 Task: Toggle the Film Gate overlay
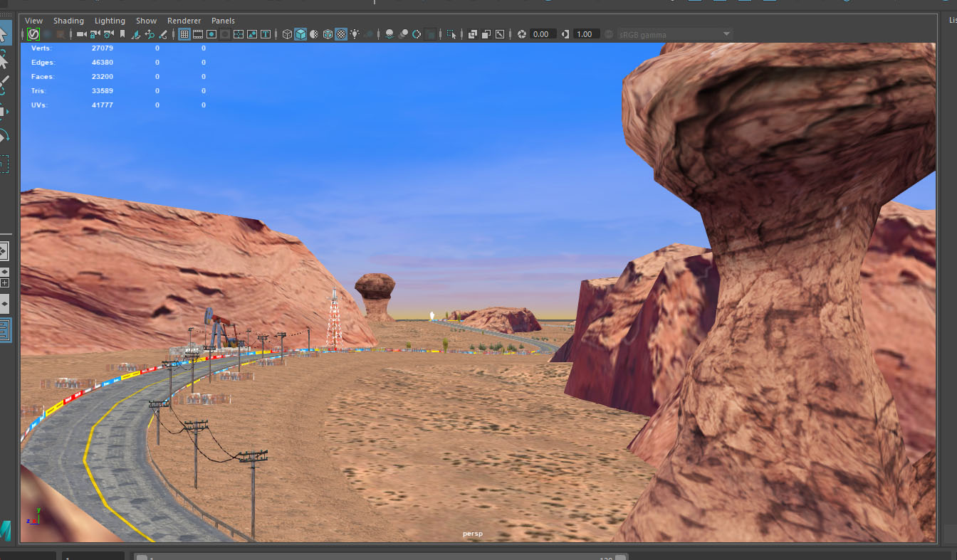(198, 34)
